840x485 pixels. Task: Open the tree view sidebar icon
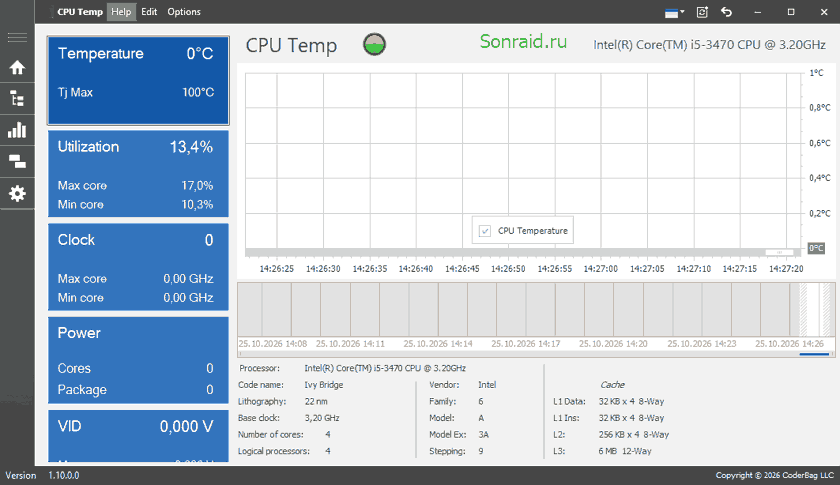(x=17, y=99)
